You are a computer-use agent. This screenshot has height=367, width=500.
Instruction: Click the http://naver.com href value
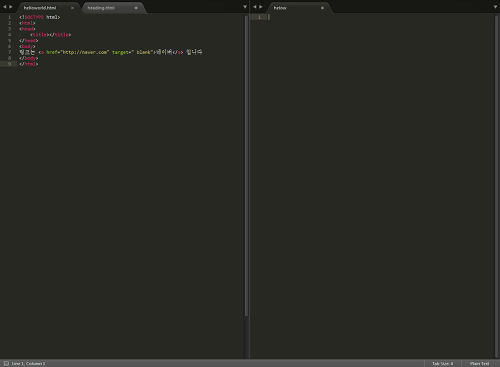[x=85, y=52]
